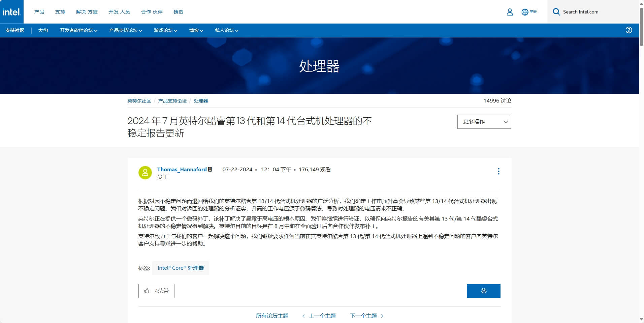This screenshot has width=644, height=323.
Task: Open the help question mark icon
Action: click(x=629, y=30)
